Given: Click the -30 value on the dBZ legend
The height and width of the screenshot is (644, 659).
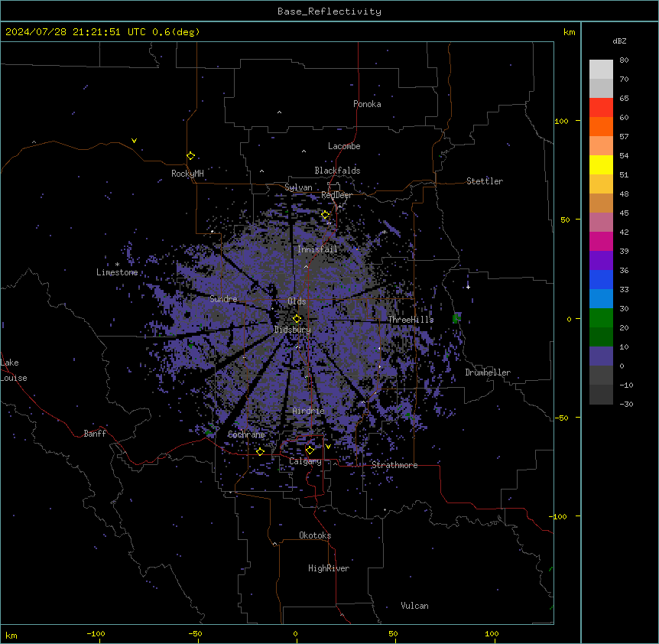Looking at the screenshot, I should pyautogui.click(x=626, y=404).
